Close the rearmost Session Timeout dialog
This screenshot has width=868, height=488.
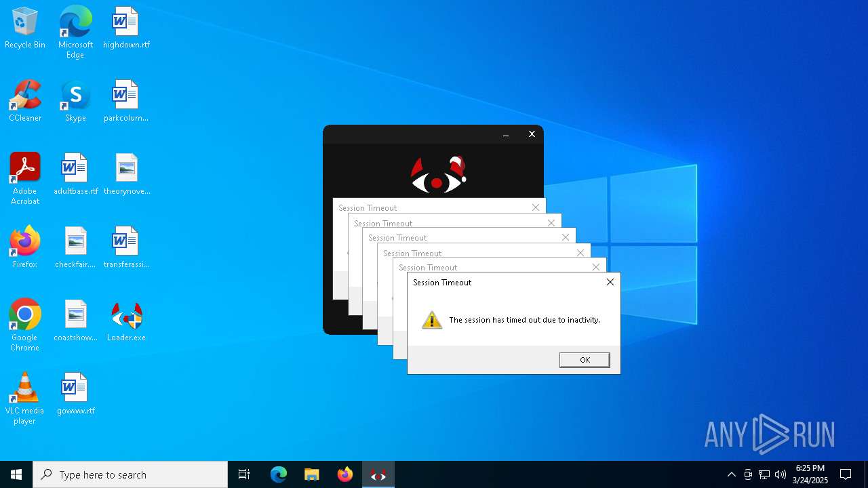tap(536, 207)
